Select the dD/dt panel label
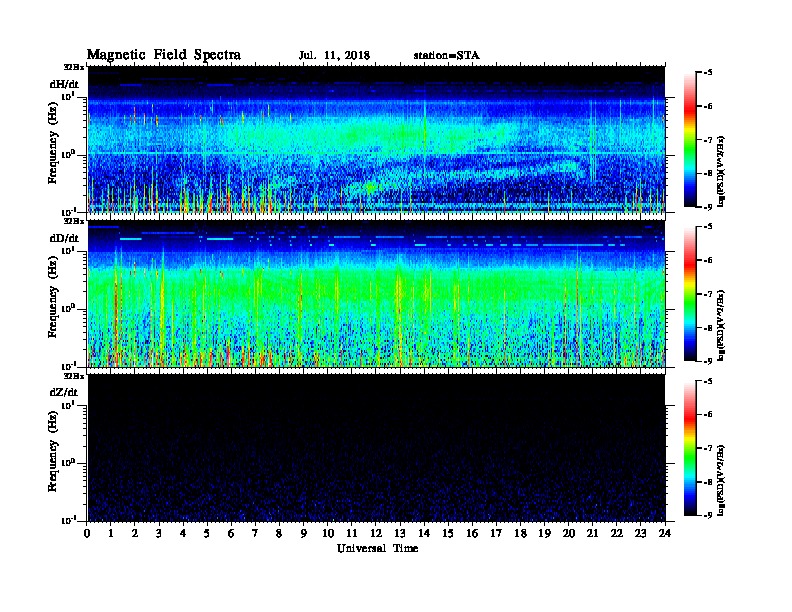Image resolution: width=792 pixels, height=612 pixels. (x=64, y=238)
